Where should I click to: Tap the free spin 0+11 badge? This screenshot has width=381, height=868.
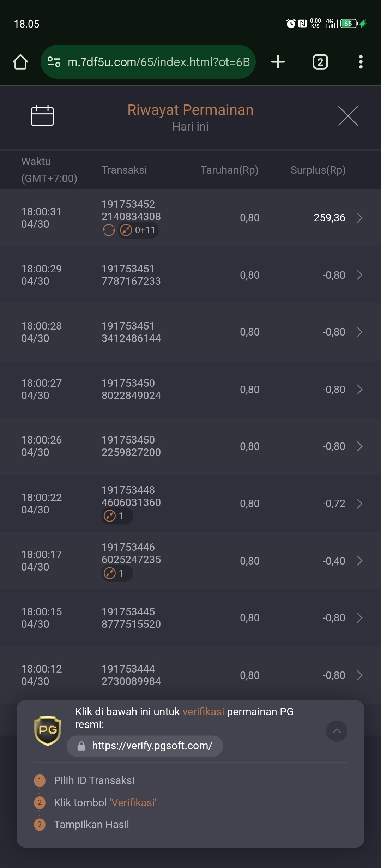tap(138, 230)
